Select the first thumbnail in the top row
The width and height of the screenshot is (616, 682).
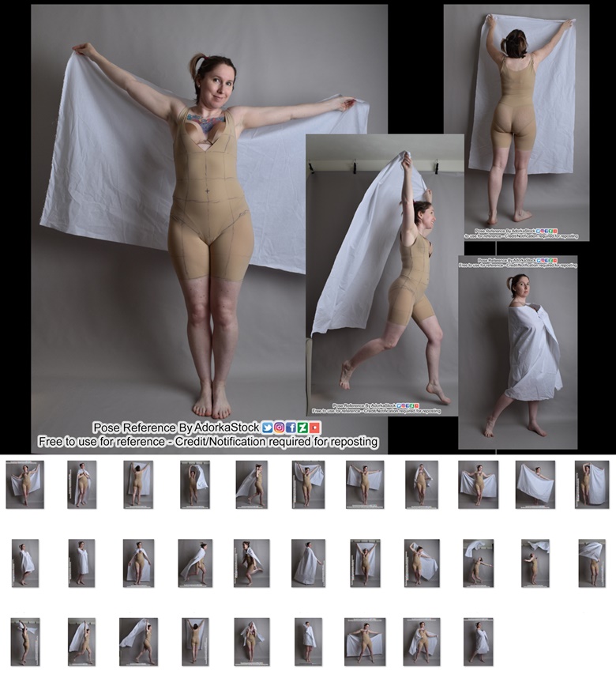pos(24,484)
